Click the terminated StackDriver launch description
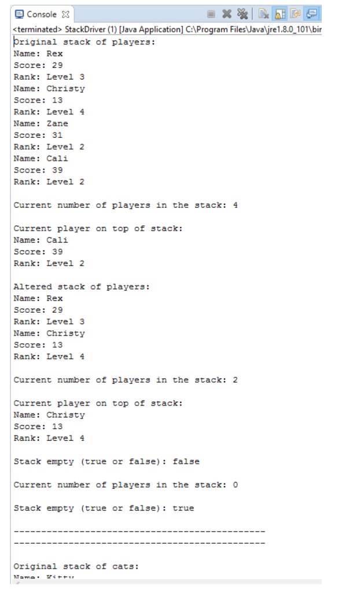The height and width of the screenshot is (593, 364). tap(167, 29)
